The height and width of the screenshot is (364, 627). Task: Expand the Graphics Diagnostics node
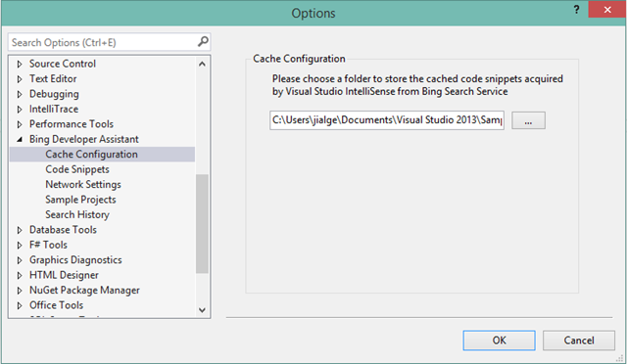point(20,260)
